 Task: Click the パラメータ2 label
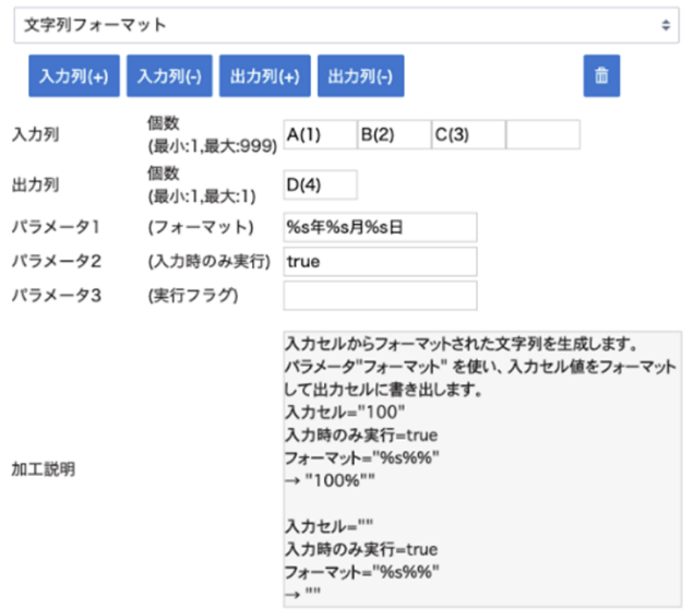56,261
